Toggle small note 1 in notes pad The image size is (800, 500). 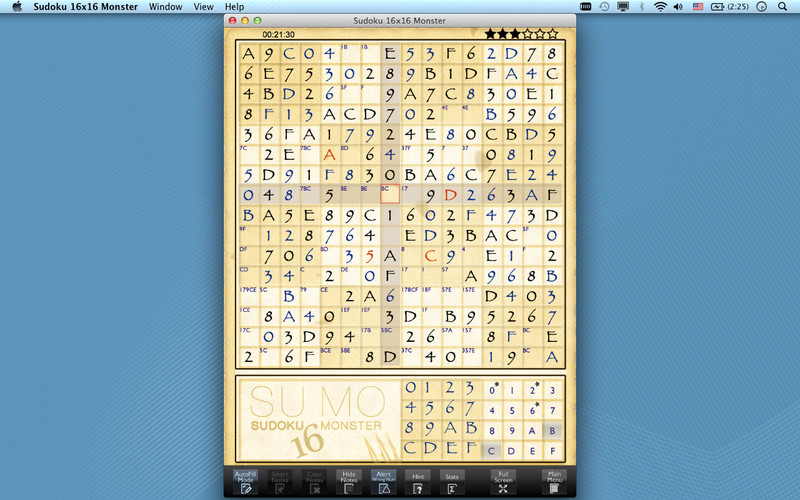click(x=512, y=390)
